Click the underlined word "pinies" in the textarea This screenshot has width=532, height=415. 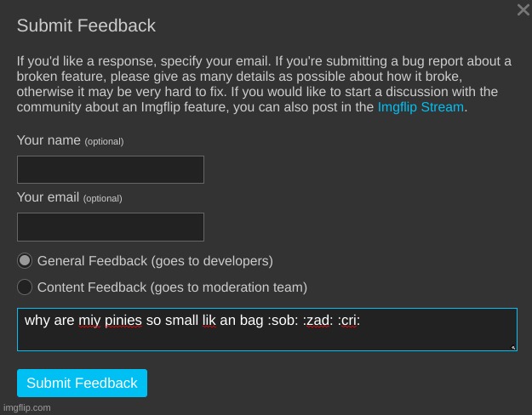(123, 321)
